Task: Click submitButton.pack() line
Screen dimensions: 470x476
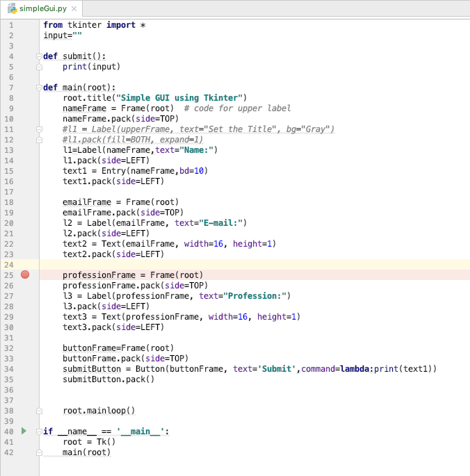Action: 108,379
